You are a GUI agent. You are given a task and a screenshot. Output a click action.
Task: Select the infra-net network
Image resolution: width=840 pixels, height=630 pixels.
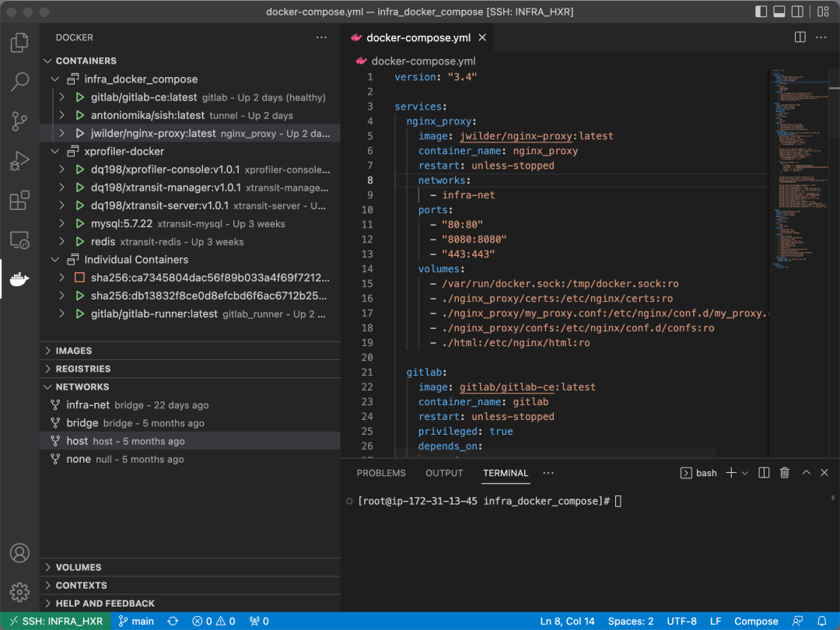point(190,405)
